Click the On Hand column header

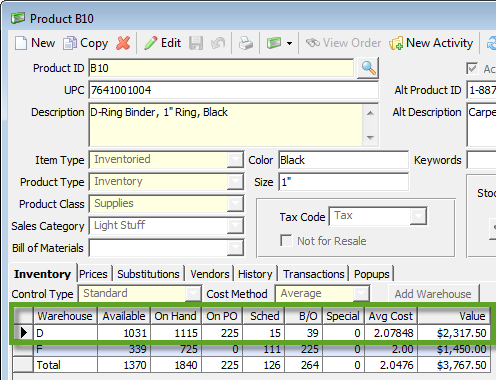coord(176,316)
